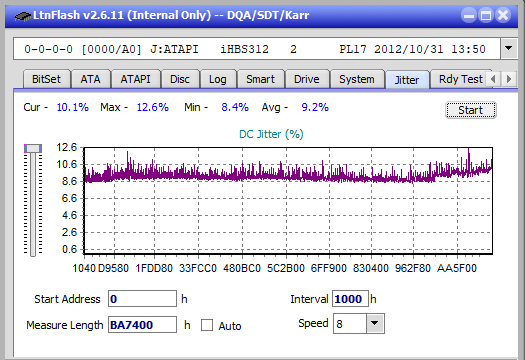Image resolution: width=525 pixels, height=360 pixels.
Task: Switch to the Disc tab
Action: point(180,79)
